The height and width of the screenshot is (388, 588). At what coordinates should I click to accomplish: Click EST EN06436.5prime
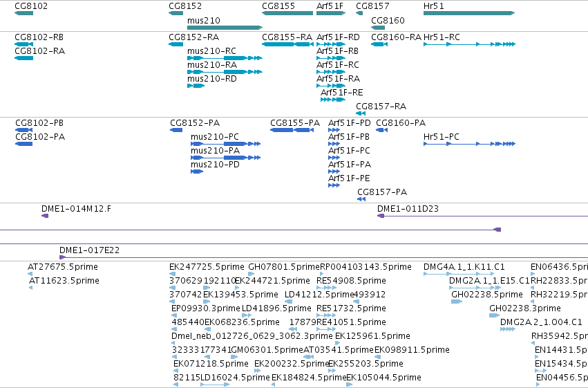coord(533,274)
